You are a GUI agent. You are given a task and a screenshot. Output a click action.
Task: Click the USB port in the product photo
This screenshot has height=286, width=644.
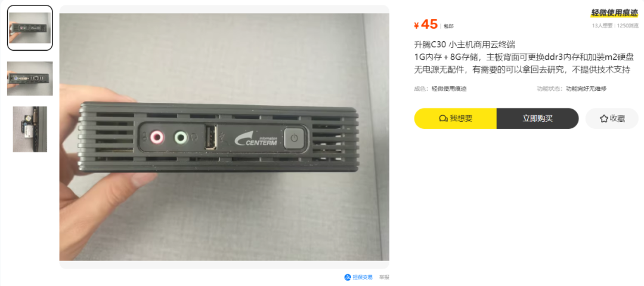210,137
